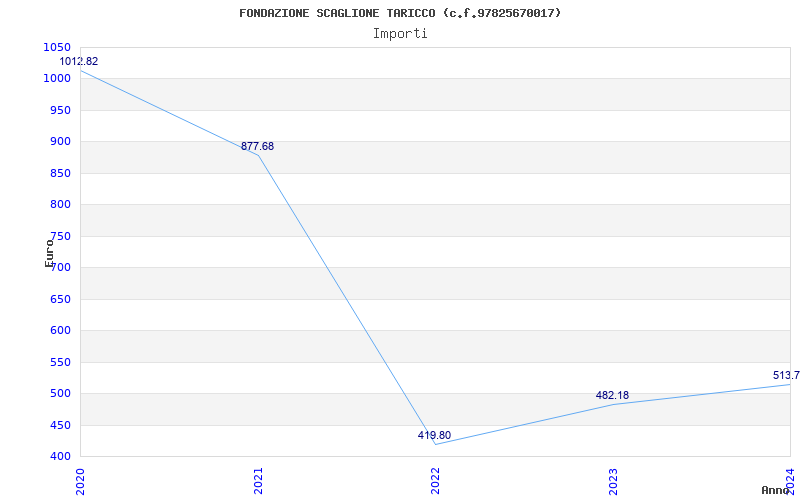Click the 850 y-axis tick label
The height and width of the screenshot is (500, 800).
pyautogui.click(x=60, y=173)
